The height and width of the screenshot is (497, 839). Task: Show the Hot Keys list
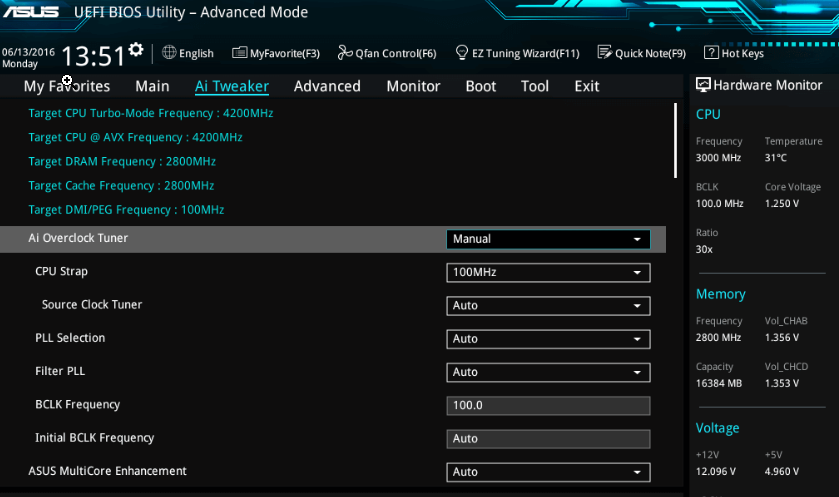click(734, 53)
